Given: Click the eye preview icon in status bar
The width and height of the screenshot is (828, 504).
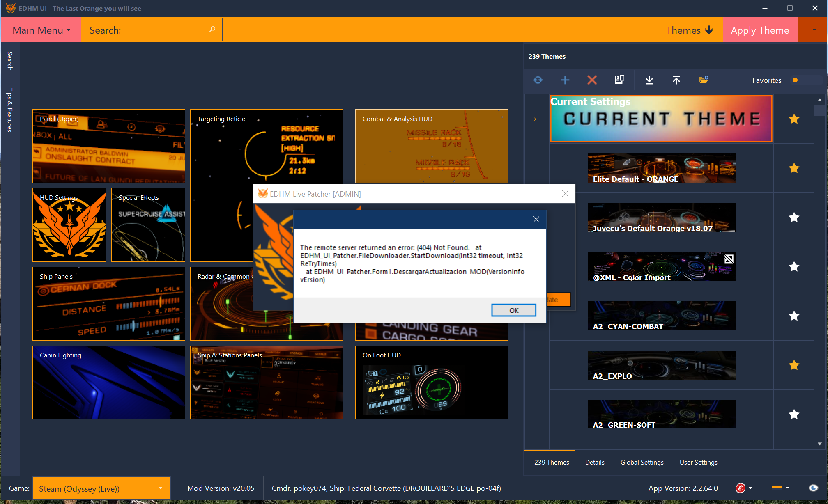Looking at the screenshot, I should 813,488.
